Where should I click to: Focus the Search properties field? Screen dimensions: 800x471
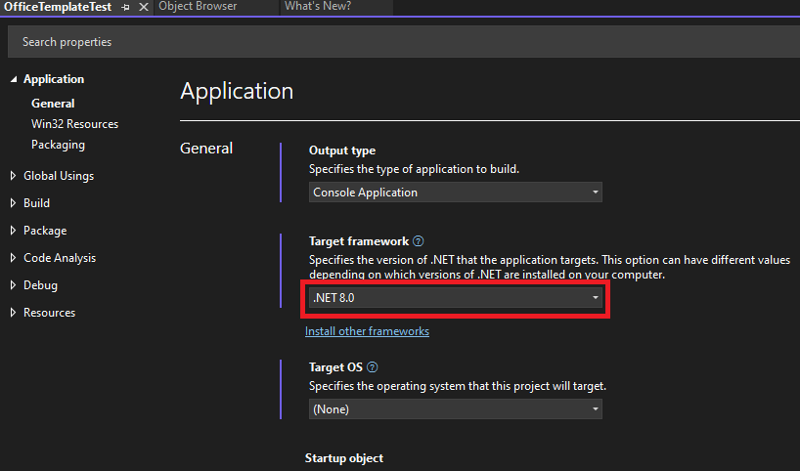(x=404, y=42)
